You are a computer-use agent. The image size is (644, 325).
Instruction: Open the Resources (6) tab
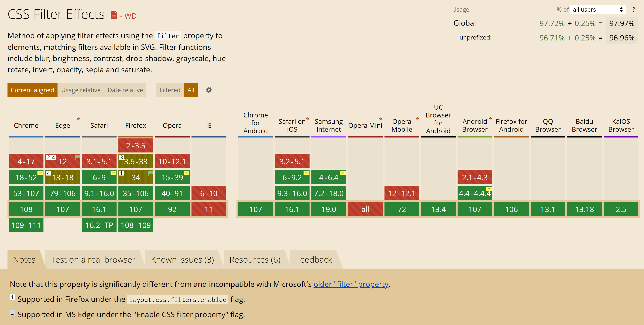click(x=255, y=260)
